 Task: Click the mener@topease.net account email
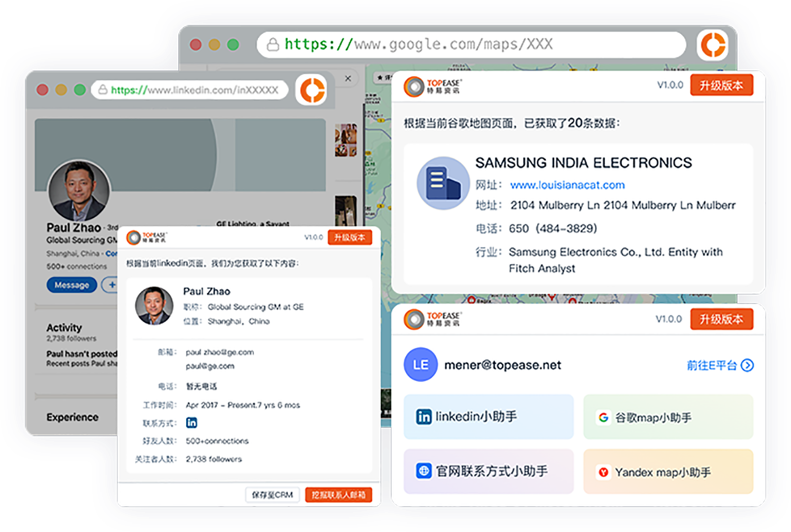502,365
